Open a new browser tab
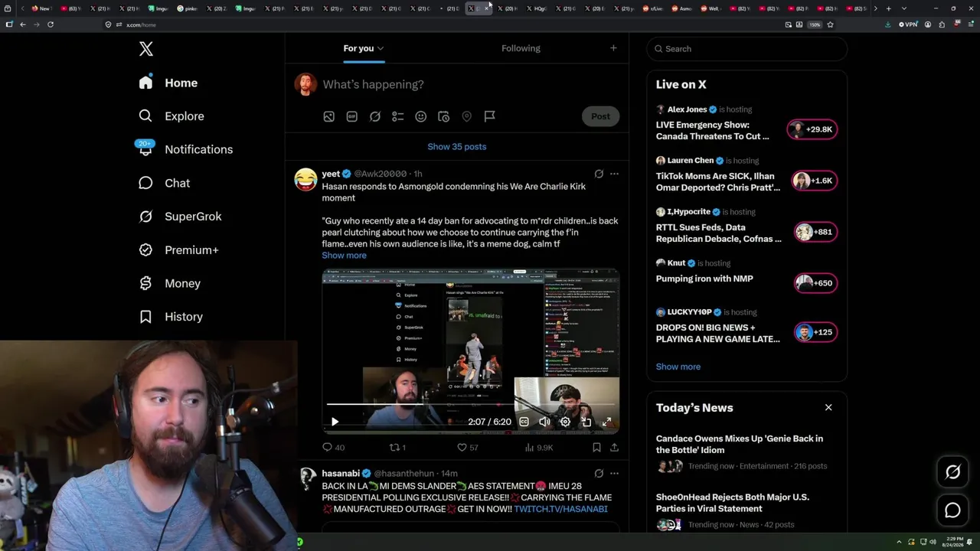The image size is (980, 551). click(888, 8)
